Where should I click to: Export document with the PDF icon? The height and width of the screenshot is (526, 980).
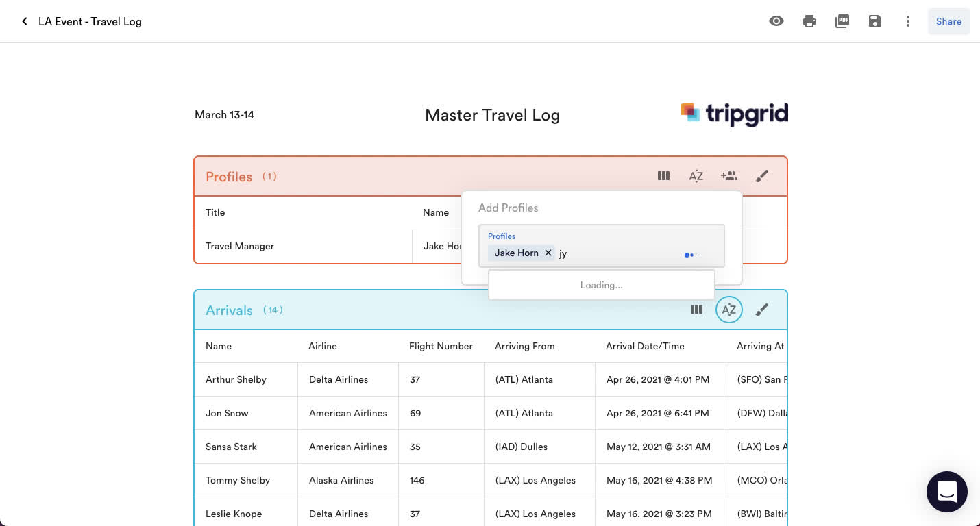click(842, 21)
